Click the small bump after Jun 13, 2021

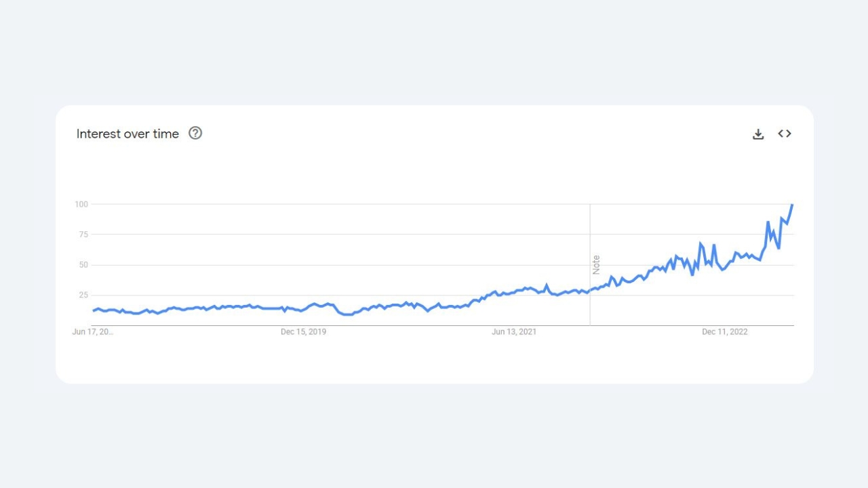click(x=547, y=285)
